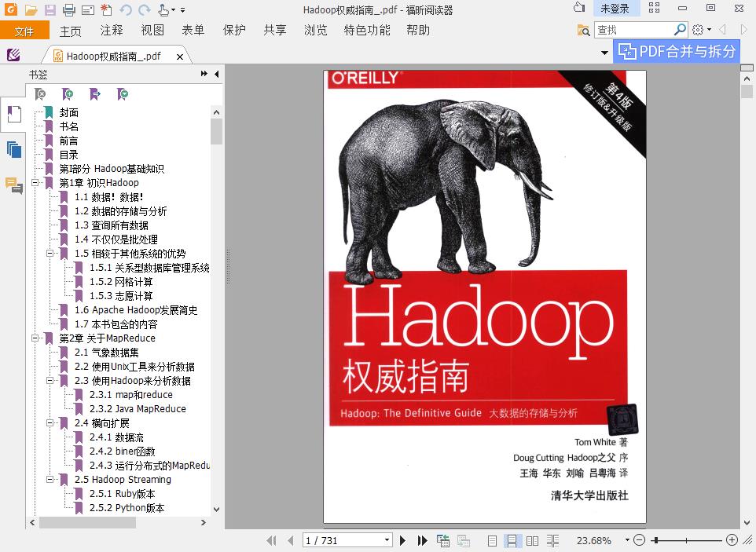Switch to the 注释 tab
Viewport: 756px width, 552px height.
[112, 31]
